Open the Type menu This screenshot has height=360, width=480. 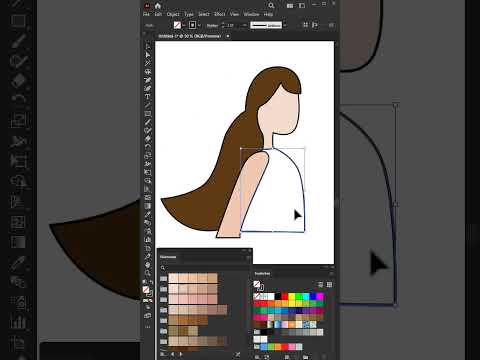coord(189,14)
